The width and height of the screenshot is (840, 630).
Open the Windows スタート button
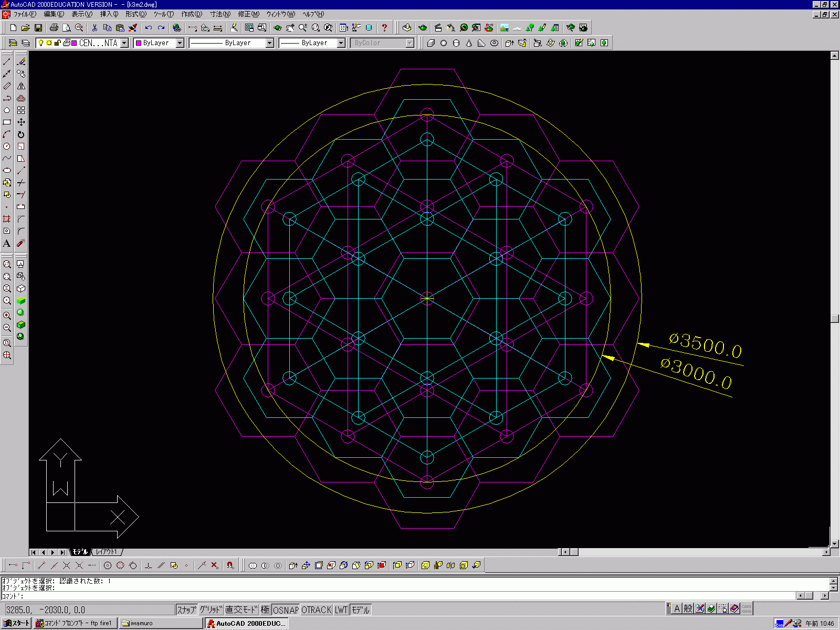pyautogui.click(x=16, y=623)
